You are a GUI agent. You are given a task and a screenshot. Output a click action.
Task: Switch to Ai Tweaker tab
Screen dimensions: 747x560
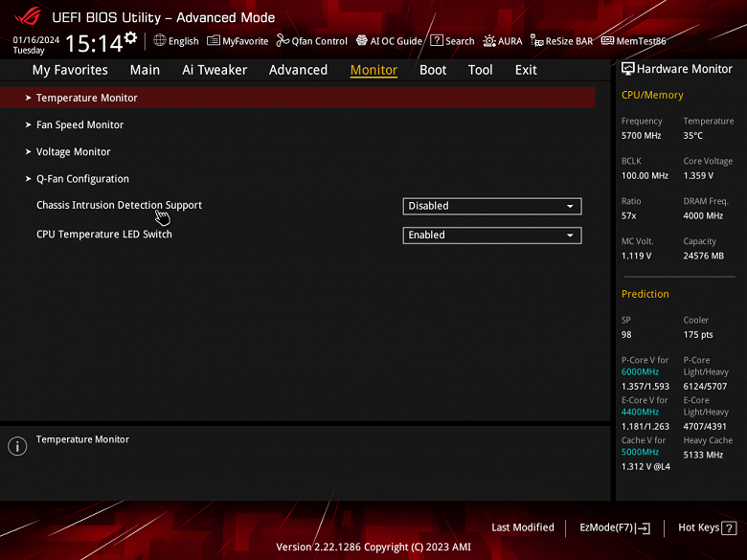(215, 70)
